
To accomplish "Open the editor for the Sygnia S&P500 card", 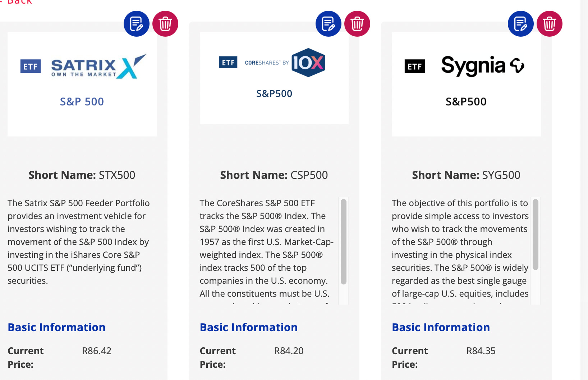I will click(521, 24).
